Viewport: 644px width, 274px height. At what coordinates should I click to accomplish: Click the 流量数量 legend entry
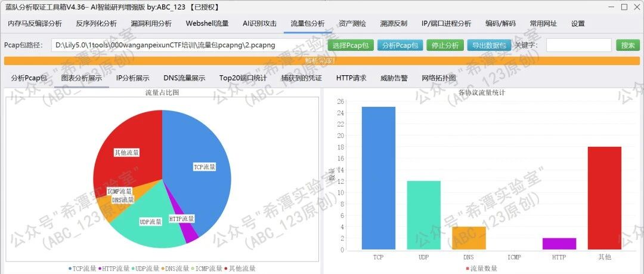[x=481, y=269]
